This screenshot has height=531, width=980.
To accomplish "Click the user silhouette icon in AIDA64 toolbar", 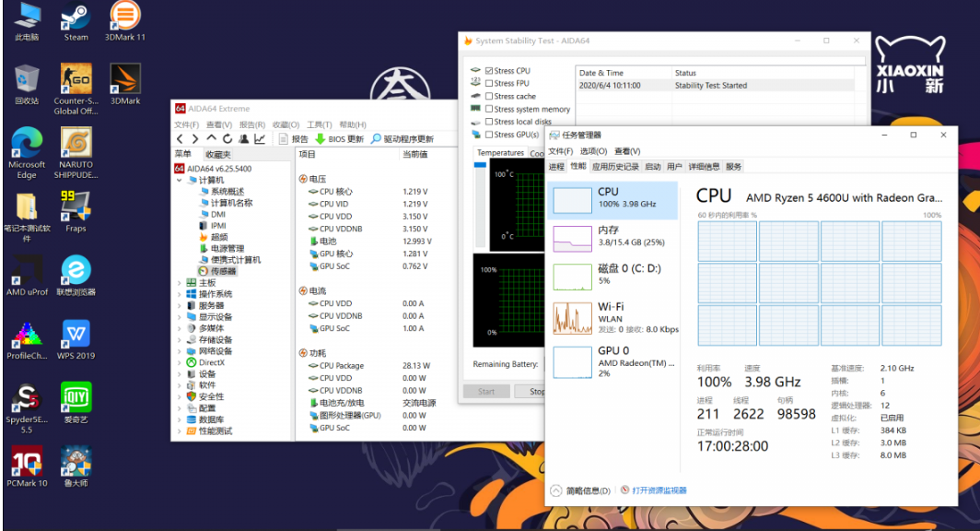I will (244, 139).
